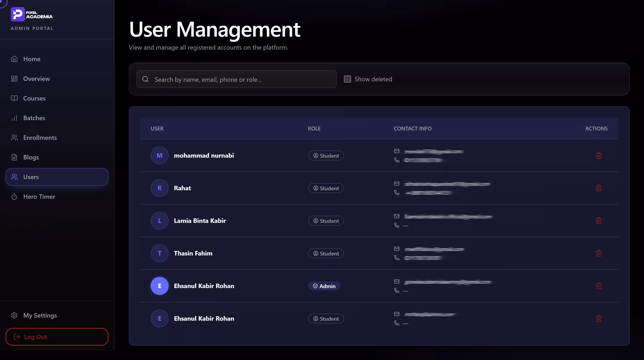Click the Pixel Academia logo
This screenshot has width=644, height=360.
click(x=32, y=15)
